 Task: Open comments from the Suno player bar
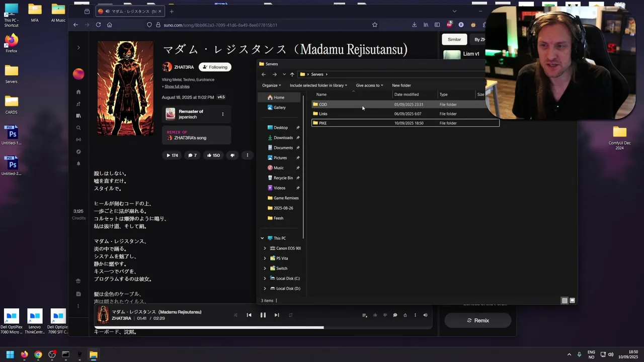[395, 315]
